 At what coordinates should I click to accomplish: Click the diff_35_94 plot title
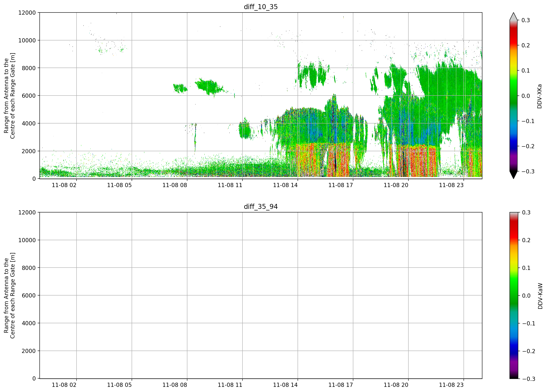coord(261,207)
